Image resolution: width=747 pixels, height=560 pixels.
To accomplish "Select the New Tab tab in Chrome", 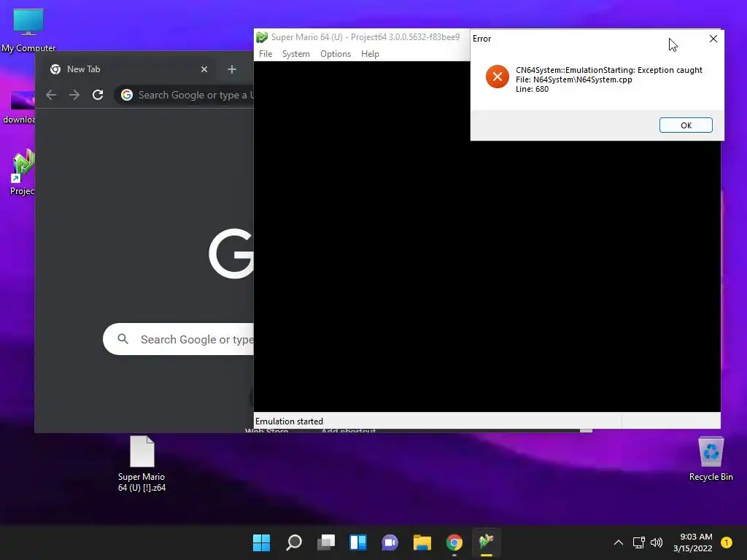I will (x=128, y=69).
